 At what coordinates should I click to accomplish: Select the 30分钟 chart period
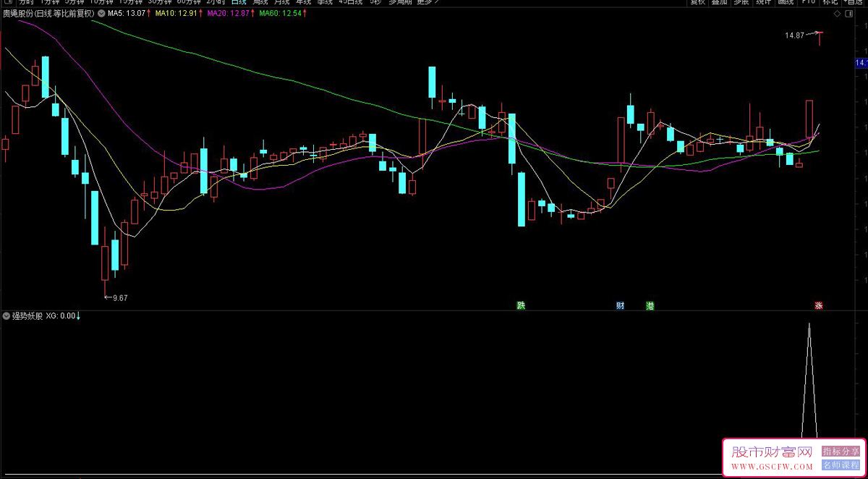pyautogui.click(x=160, y=2)
